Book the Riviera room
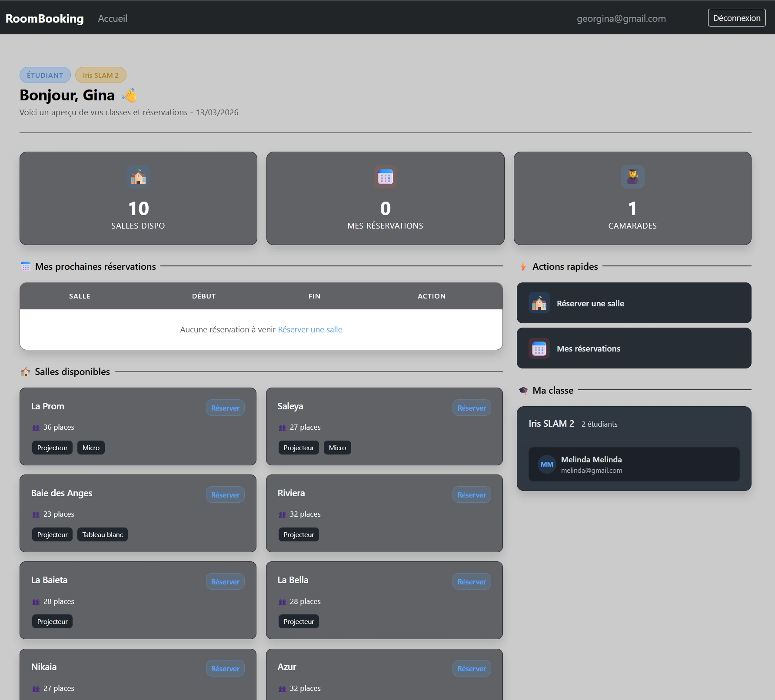This screenshot has width=775, height=700. point(472,495)
